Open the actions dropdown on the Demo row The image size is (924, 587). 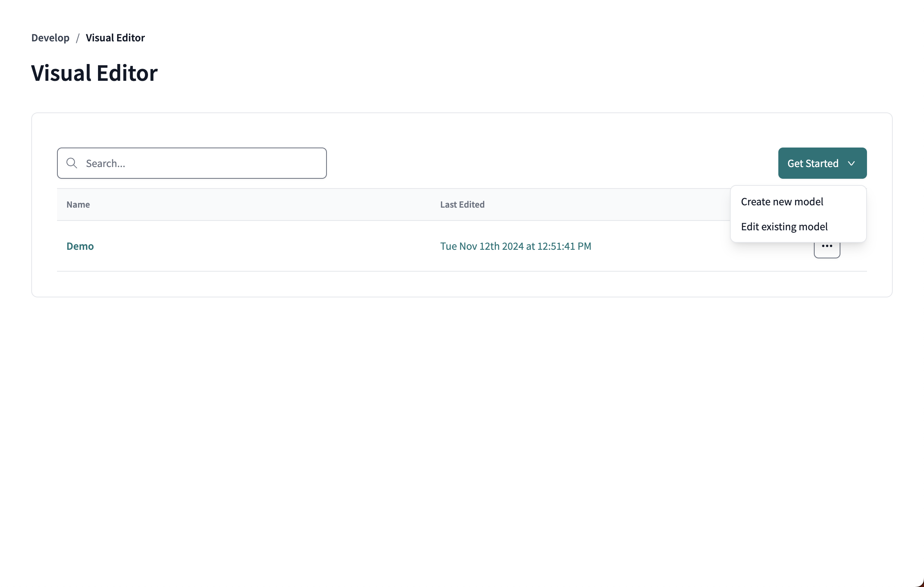[827, 246]
